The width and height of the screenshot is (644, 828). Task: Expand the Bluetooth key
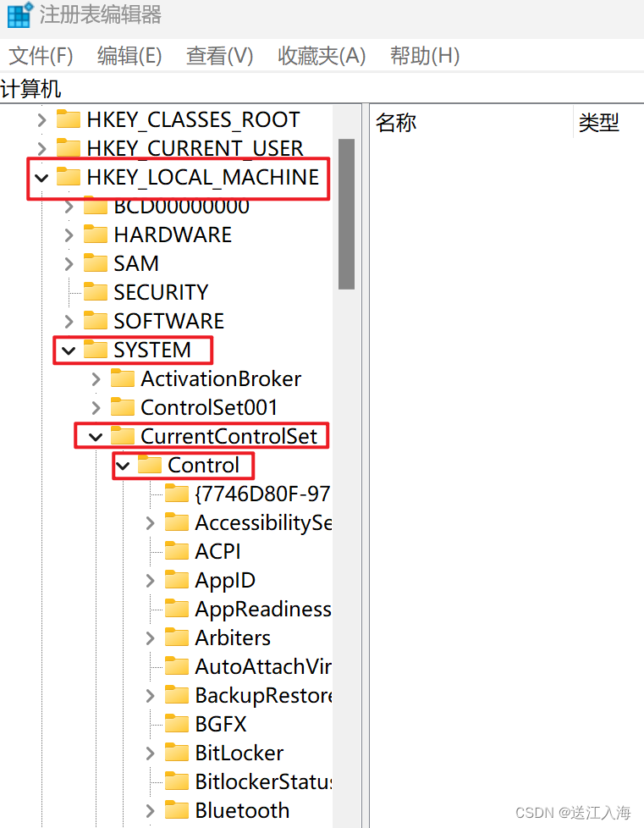pos(151,811)
